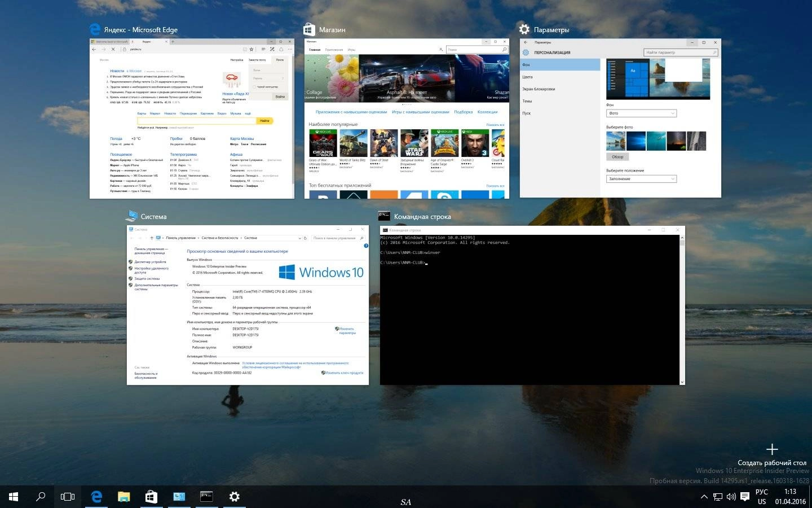The image size is (812, 508).
Task: Select the Параметры window title
Action: pyautogui.click(x=551, y=30)
